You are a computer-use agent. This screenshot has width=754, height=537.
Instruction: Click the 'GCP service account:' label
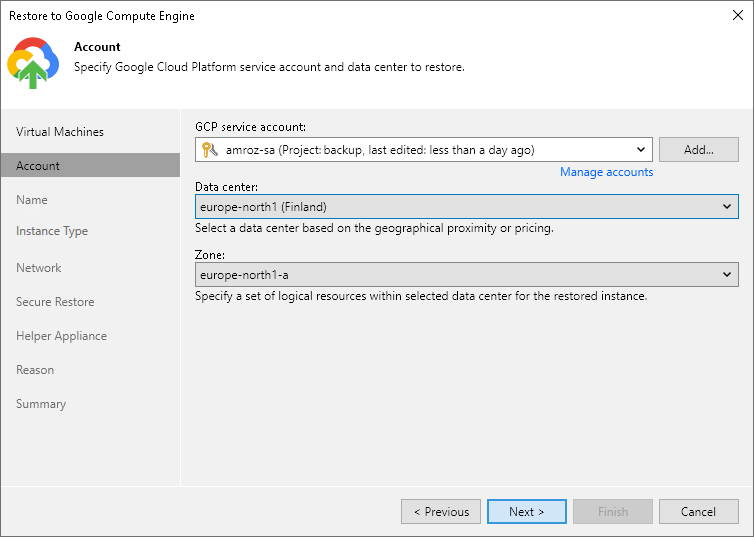[x=251, y=127]
